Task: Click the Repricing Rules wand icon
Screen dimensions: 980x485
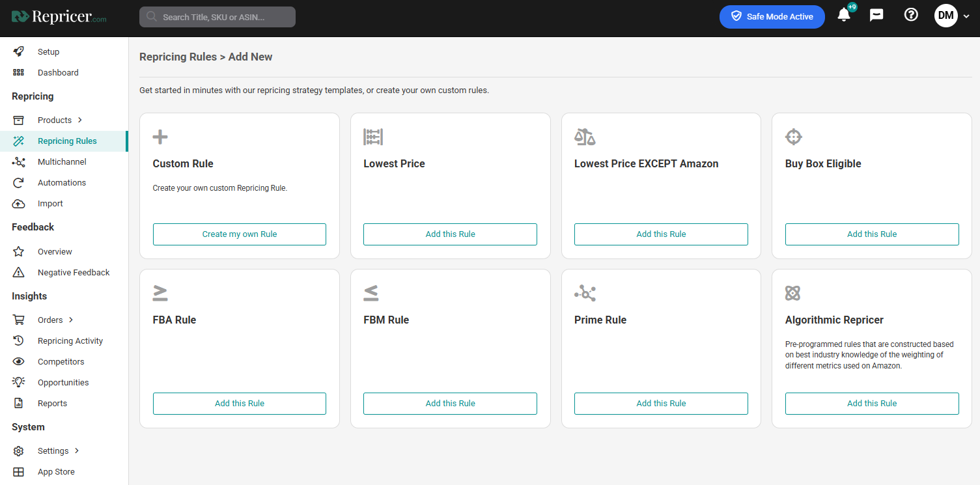Action: [19, 141]
